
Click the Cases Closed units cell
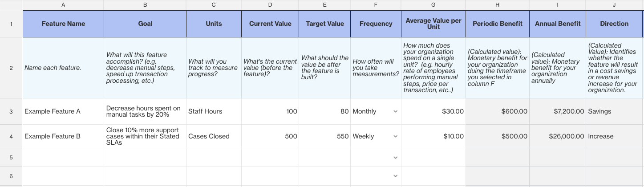point(214,136)
